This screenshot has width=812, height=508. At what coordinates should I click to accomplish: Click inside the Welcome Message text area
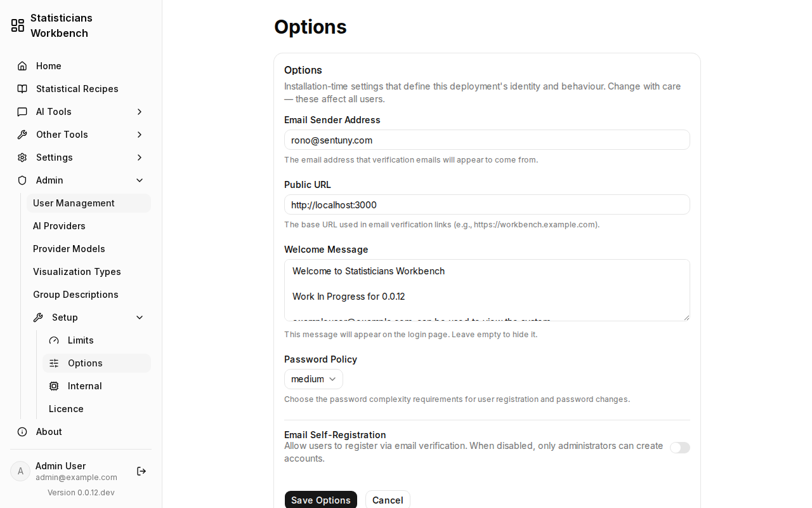[487, 290]
